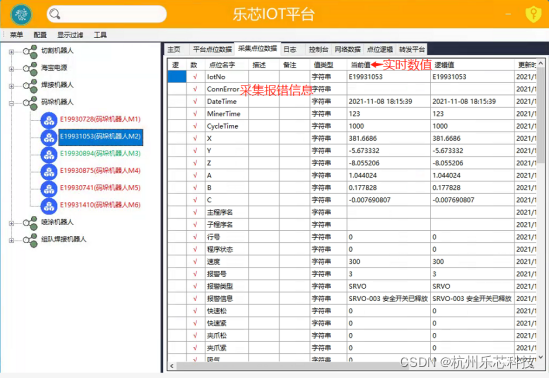550x378 pixels.
Task: Switch to the 转发平台 tab
Action: (412, 49)
